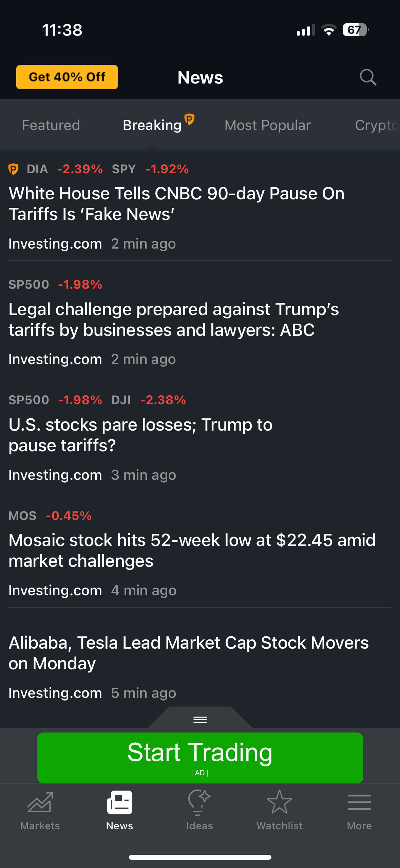Open the More hamburger menu icon
Screen dimensions: 400x868
[359, 802]
